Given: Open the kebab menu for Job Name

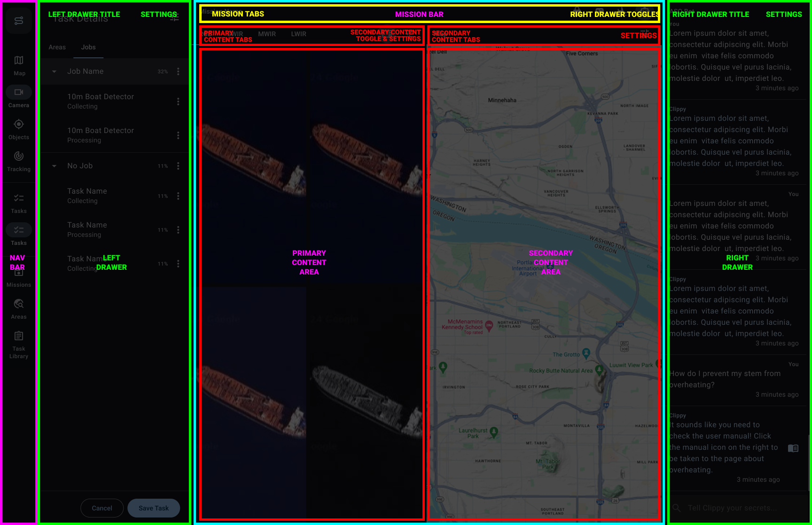Looking at the screenshot, I should (x=178, y=71).
